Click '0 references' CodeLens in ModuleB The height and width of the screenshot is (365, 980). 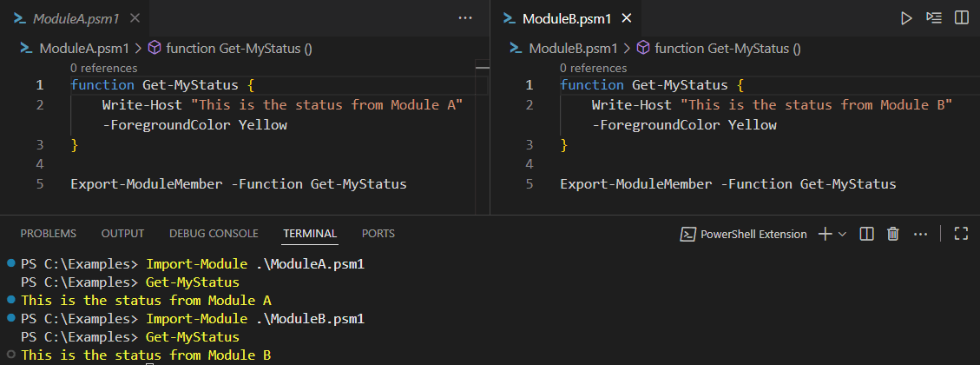[593, 68]
